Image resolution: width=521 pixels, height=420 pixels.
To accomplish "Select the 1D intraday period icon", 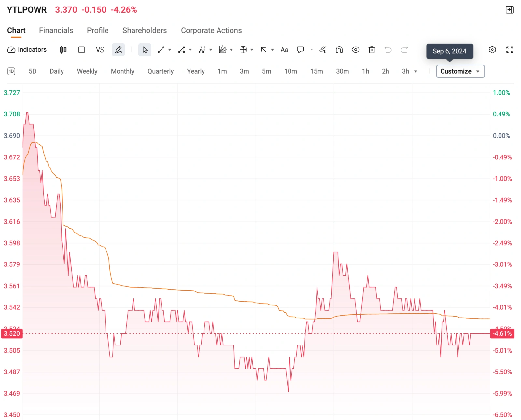I will tap(11, 71).
